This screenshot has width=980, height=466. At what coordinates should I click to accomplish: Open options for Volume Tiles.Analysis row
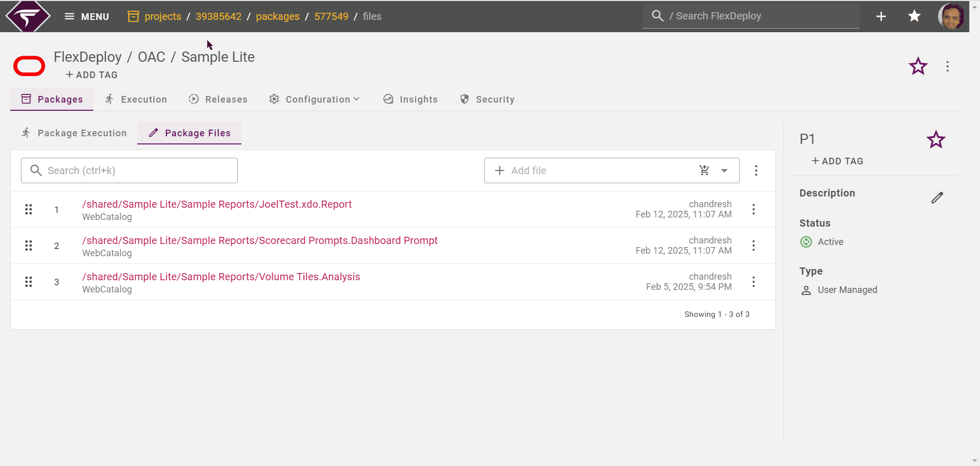coord(753,282)
